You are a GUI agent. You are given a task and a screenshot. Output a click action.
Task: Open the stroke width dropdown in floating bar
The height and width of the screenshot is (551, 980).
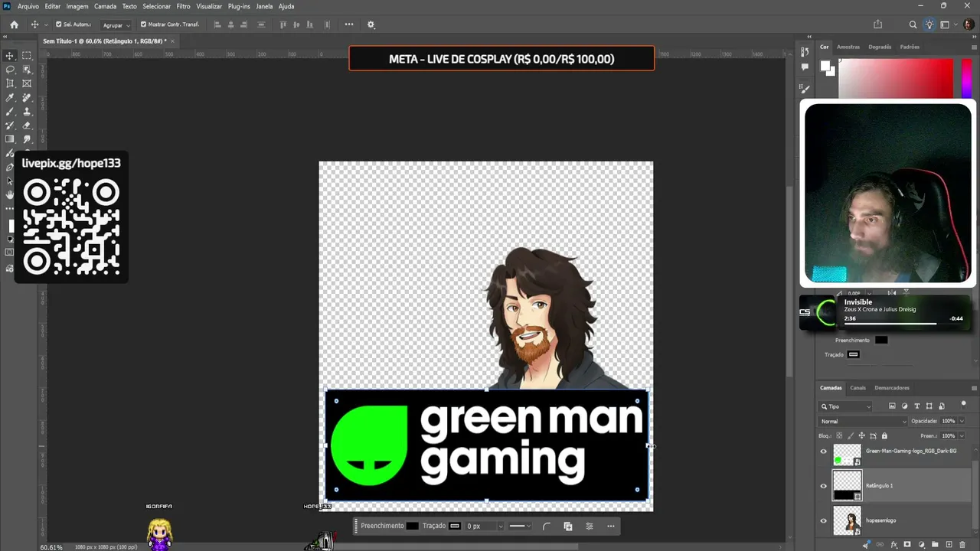tap(500, 527)
